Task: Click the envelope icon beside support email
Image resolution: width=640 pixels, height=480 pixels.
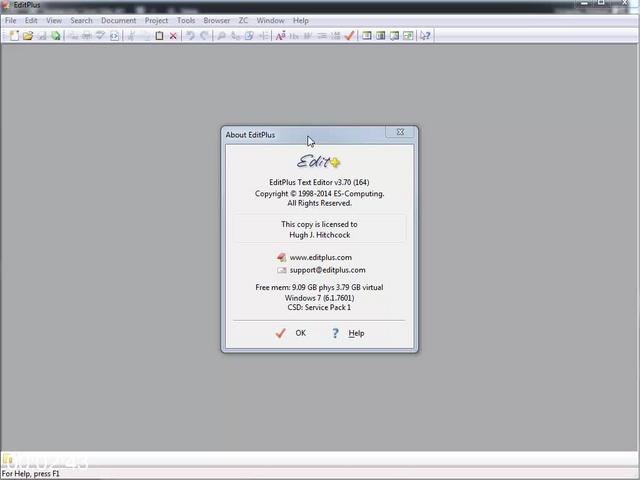Action: [x=282, y=270]
